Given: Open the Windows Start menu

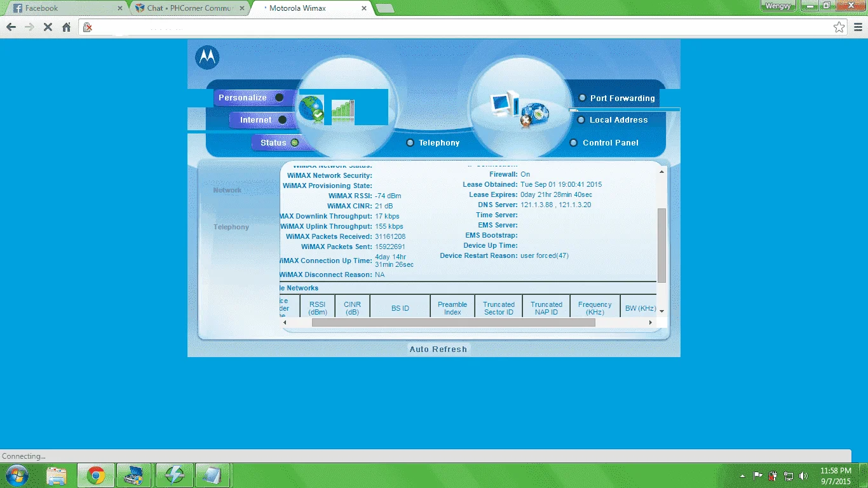Looking at the screenshot, I should pyautogui.click(x=17, y=475).
